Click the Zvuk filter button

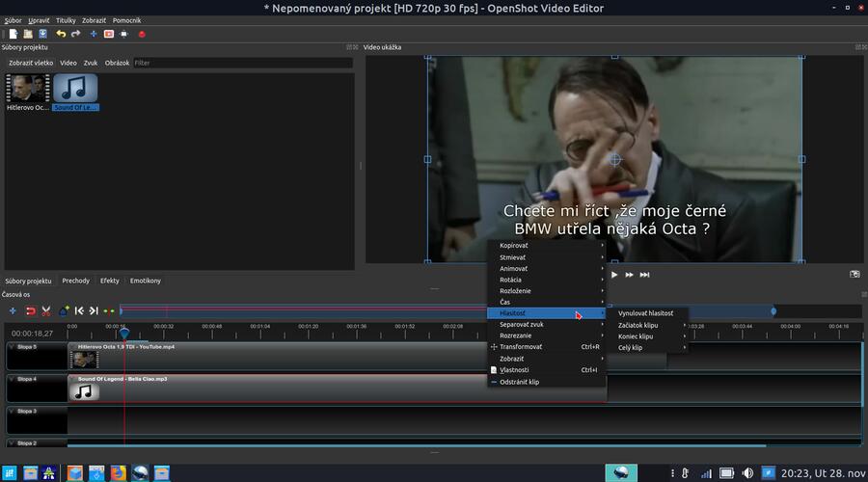(91, 63)
